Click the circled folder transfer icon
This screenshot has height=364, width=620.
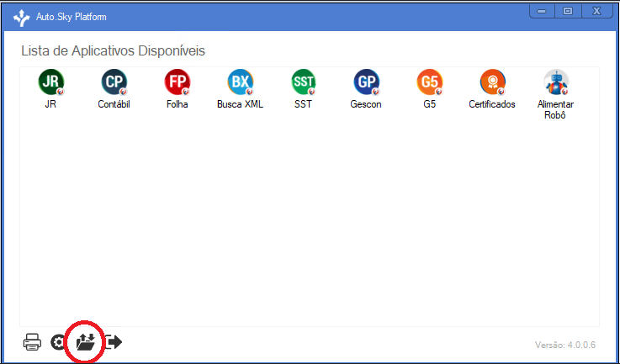pyautogui.click(x=86, y=342)
